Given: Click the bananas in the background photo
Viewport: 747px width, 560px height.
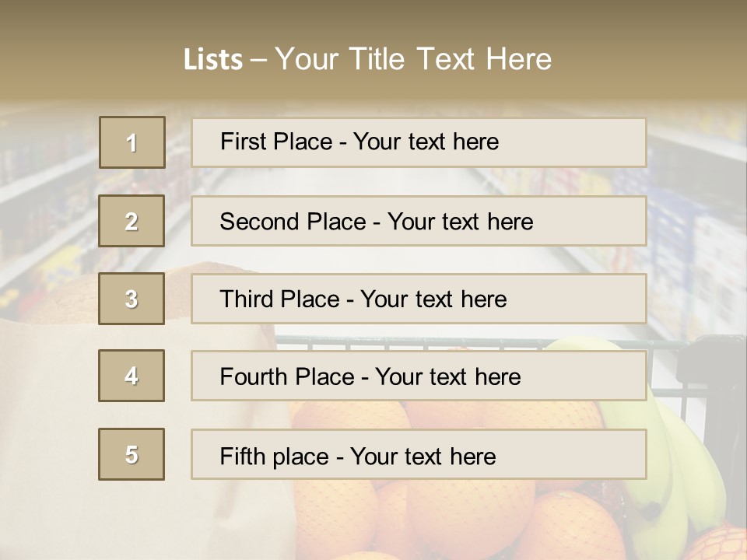Looking at the screenshot, I should (x=693, y=459).
